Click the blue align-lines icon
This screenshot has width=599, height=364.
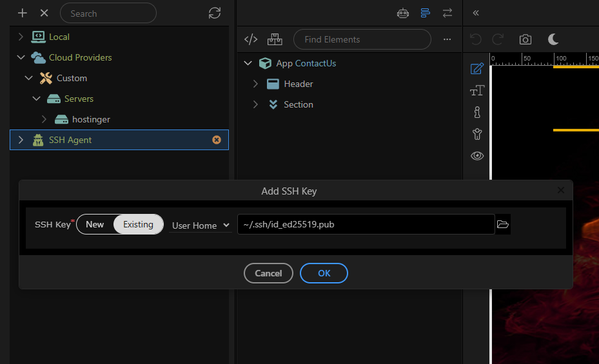pos(425,13)
